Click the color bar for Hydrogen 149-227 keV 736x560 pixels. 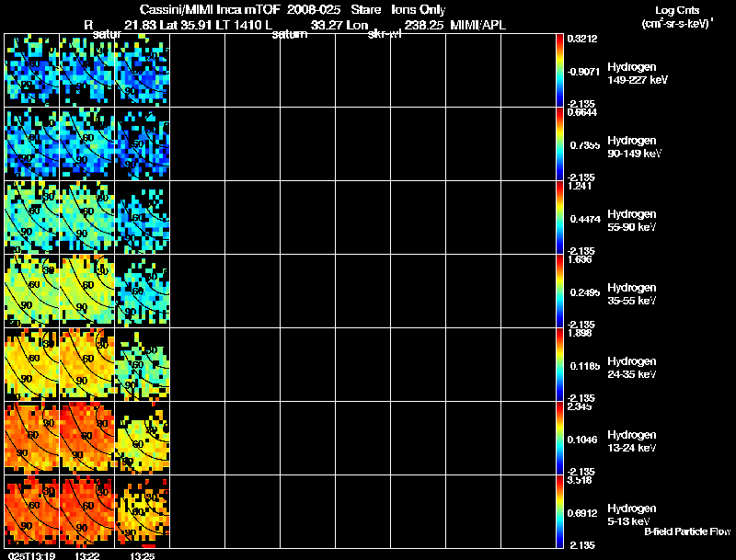coord(559,71)
